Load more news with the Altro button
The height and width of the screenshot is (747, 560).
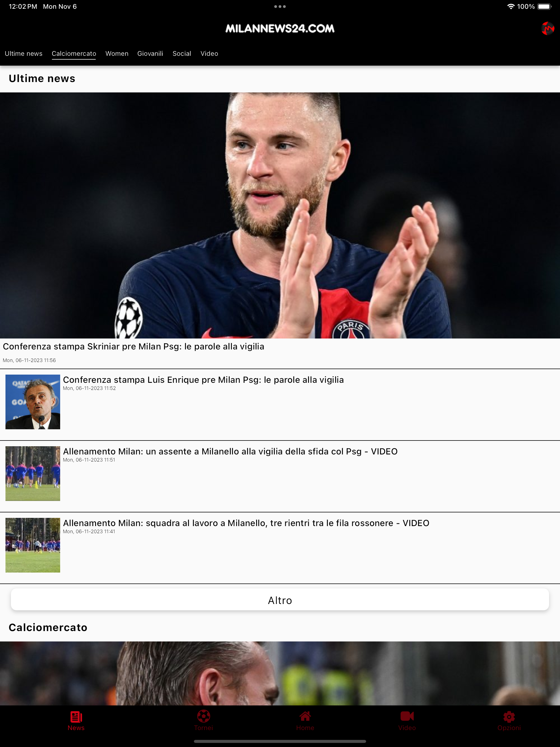coord(280,600)
